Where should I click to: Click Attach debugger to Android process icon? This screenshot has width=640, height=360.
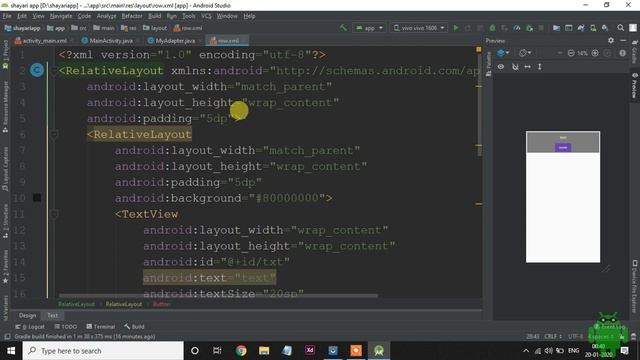(529, 28)
